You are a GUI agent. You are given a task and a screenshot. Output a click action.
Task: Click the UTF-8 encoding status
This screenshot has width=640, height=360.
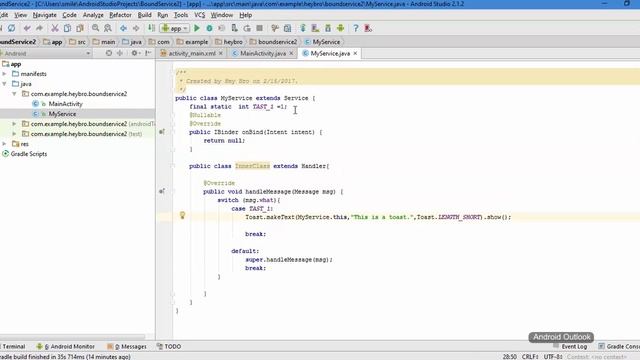553,356
